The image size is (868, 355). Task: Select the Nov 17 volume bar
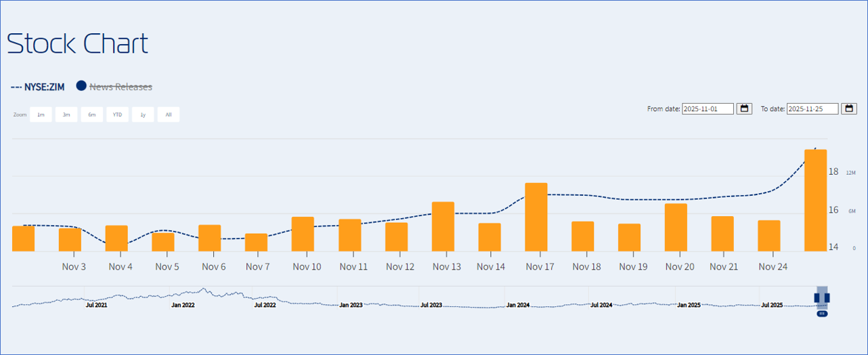(x=536, y=217)
